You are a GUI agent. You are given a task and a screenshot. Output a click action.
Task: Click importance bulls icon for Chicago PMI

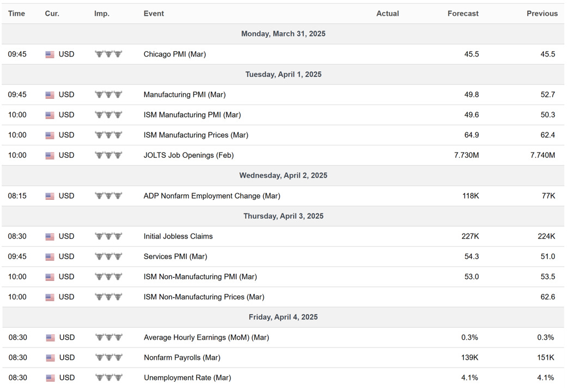(x=108, y=54)
